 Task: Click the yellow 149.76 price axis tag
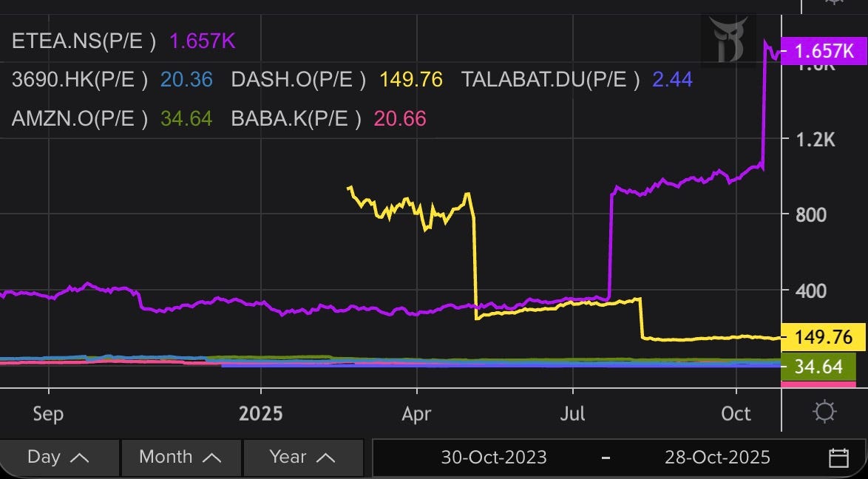pos(823,336)
